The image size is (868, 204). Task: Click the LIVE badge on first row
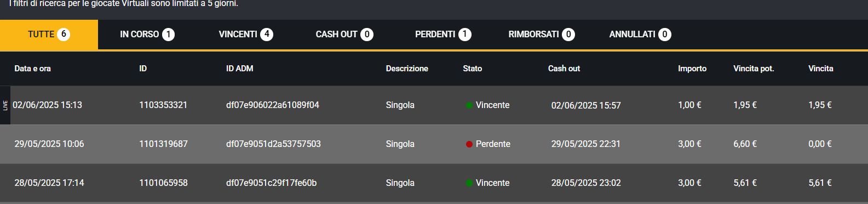tap(5, 105)
